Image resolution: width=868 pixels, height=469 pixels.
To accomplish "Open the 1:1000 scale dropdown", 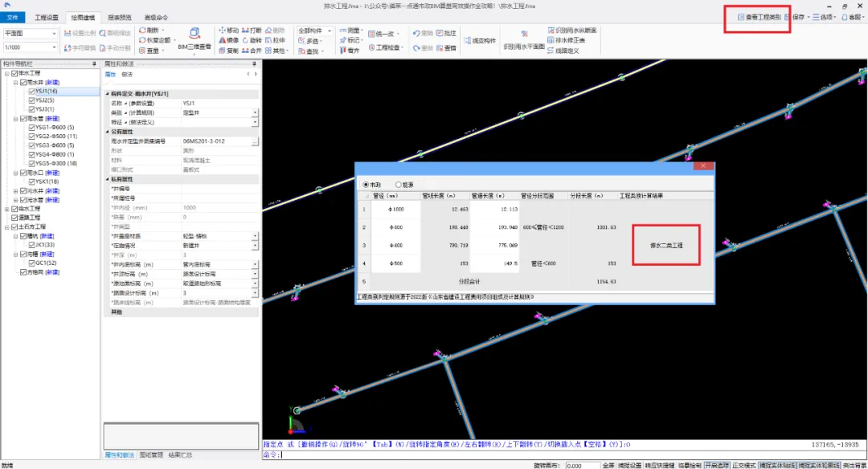I will point(31,47).
